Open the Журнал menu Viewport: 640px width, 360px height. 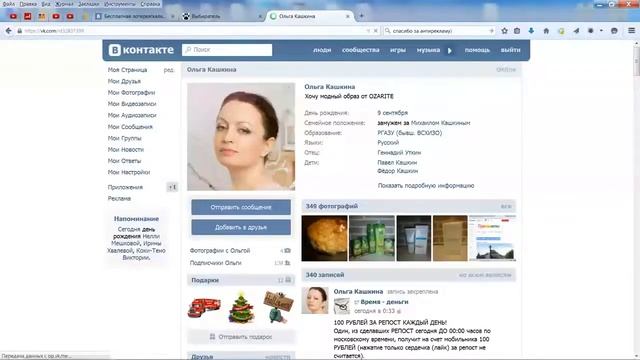pos(64,4)
